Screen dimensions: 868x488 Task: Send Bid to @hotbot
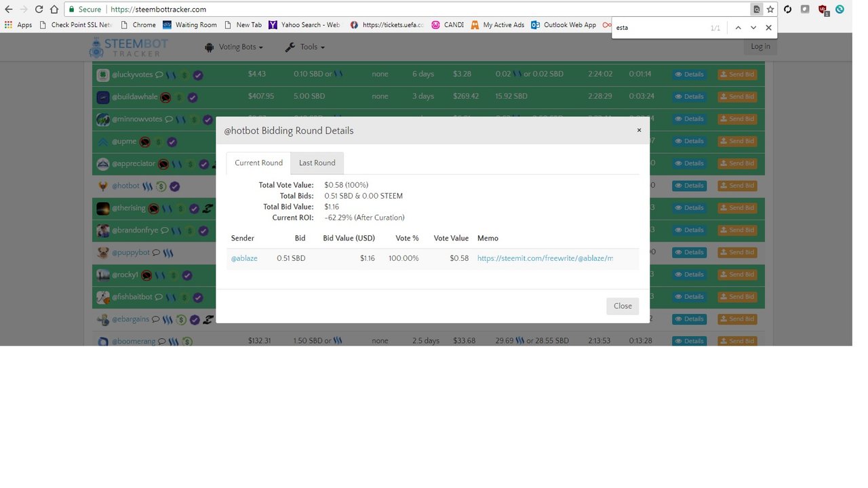click(x=737, y=186)
